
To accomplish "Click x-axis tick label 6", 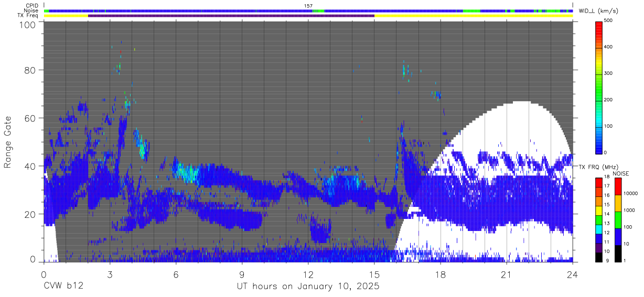I will (176, 273).
